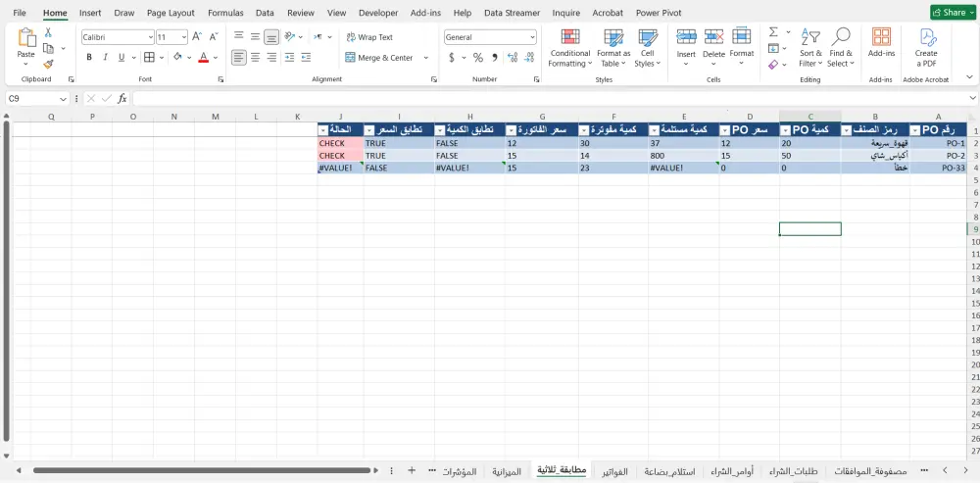980x483 pixels.
Task: Toggle Bottom Align icon
Action: point(271,37)
